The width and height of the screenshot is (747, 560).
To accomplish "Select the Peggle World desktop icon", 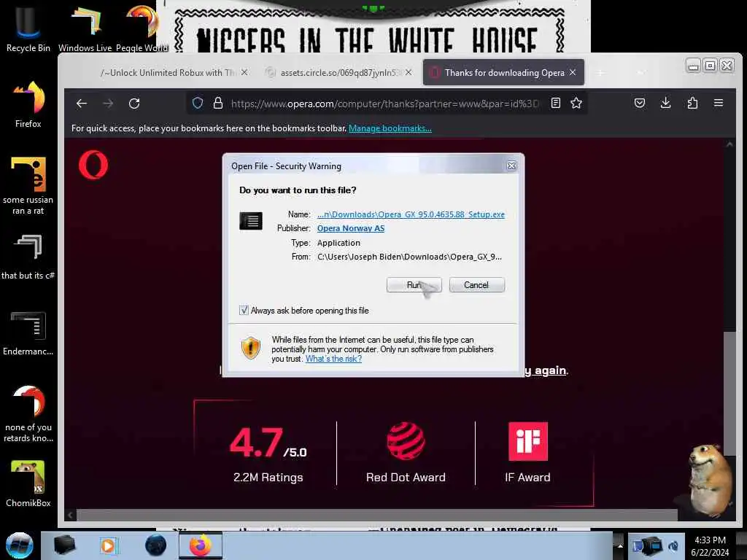I will tap(142, 28).
